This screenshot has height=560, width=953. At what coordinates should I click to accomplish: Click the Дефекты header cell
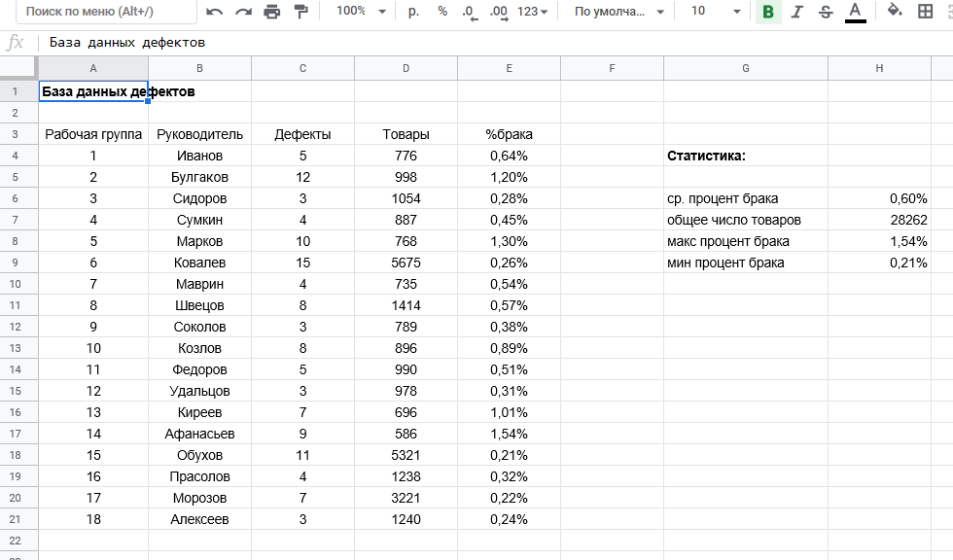(302, 134)
